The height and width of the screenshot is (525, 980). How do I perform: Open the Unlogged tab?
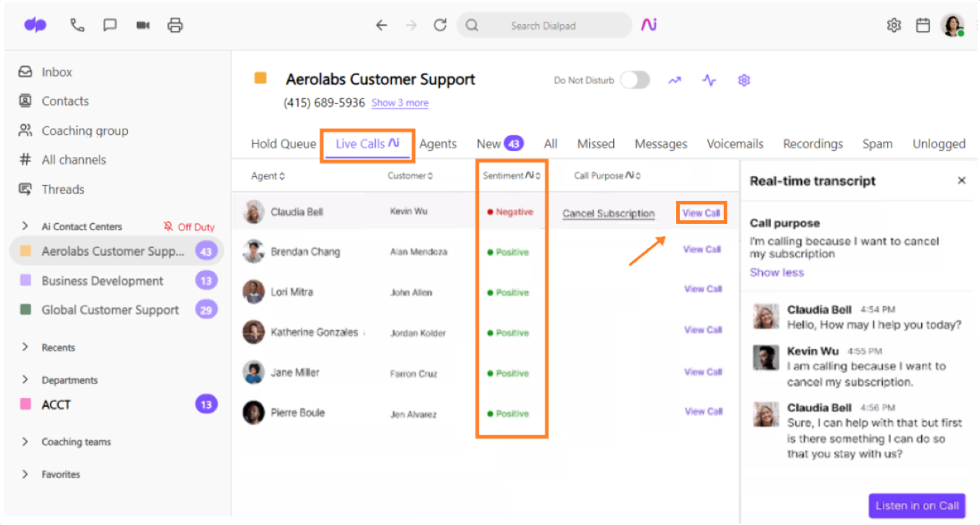point(939,144)
